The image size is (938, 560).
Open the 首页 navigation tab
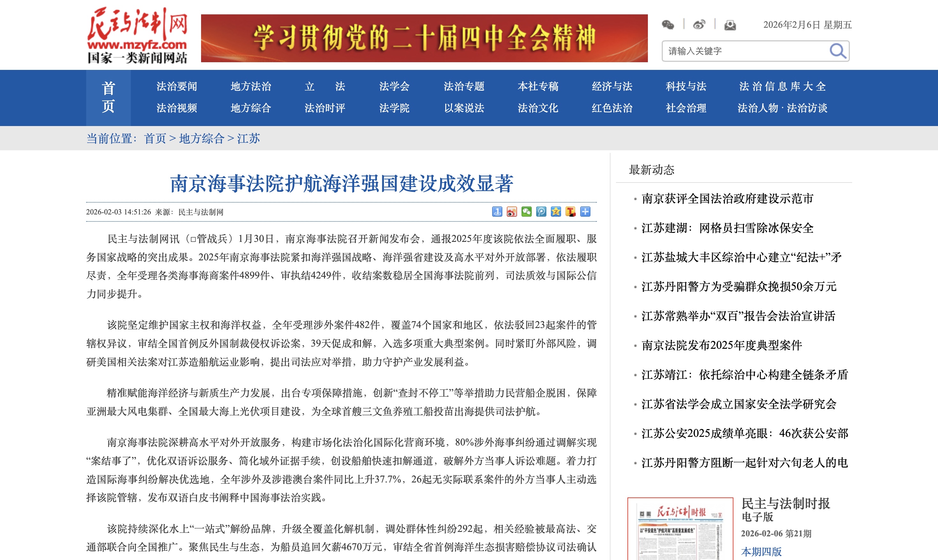tap(108, 97)
